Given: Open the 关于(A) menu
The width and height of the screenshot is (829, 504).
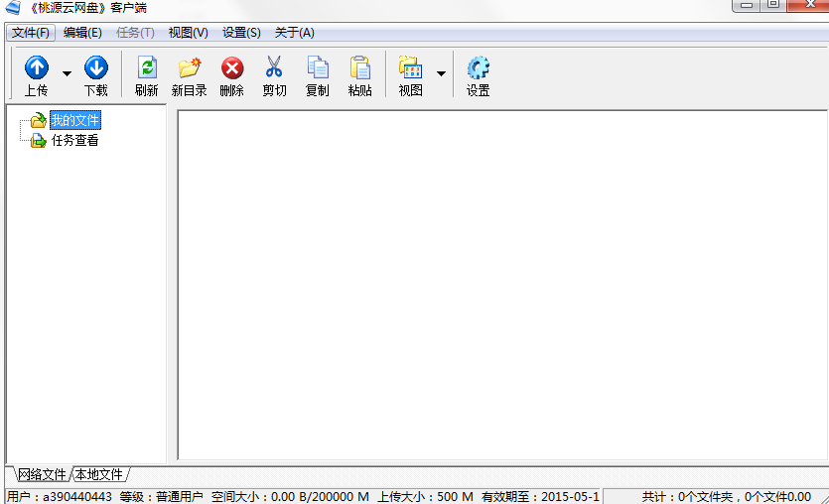Looking at the screenshot, I should [295, 33].
